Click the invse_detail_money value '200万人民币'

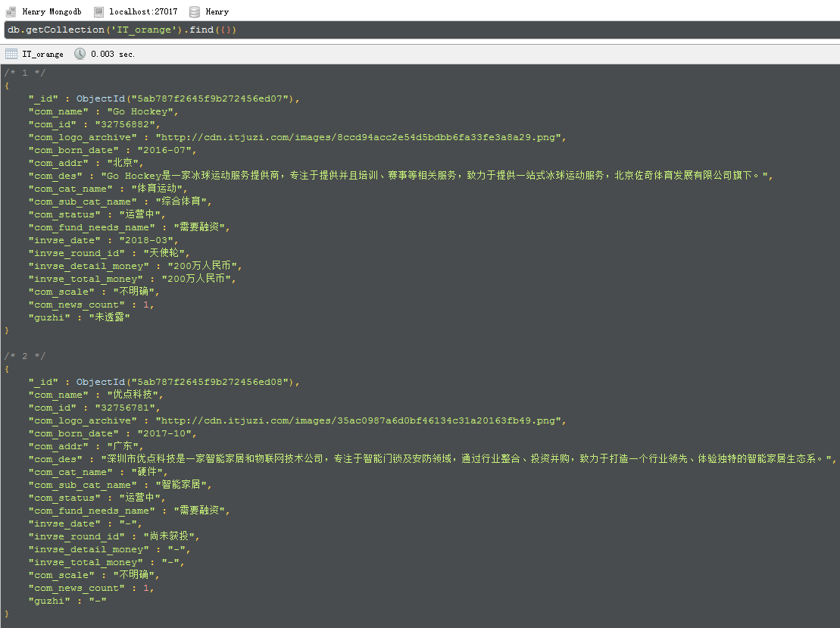coord(202,266)
